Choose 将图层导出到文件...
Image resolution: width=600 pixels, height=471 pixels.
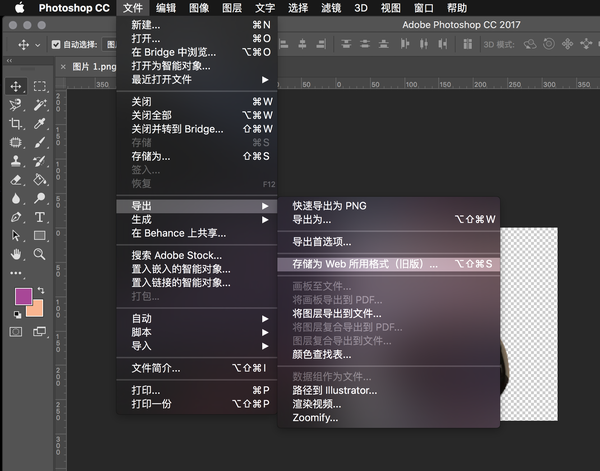click(x=389, y=314)
